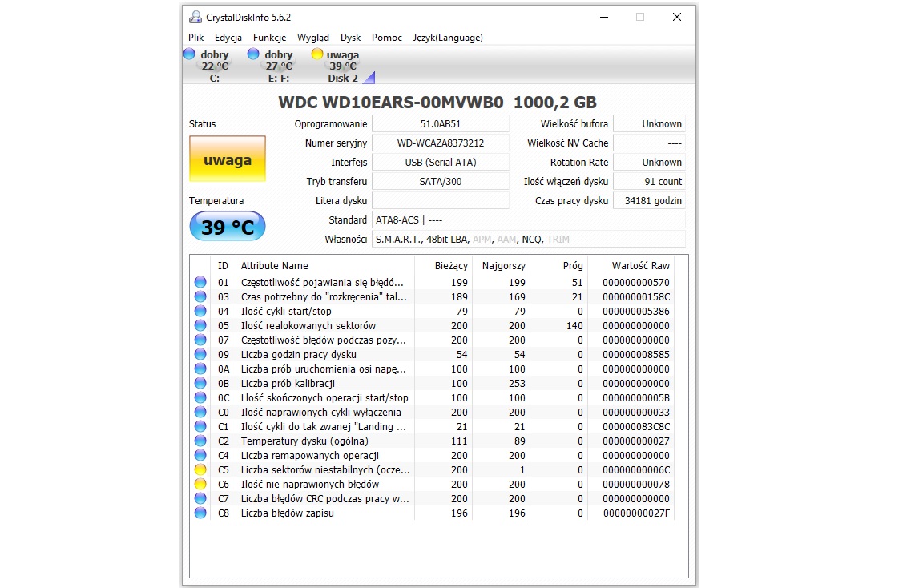Click the blue status icon for attribute 0B

pos(200,383)
